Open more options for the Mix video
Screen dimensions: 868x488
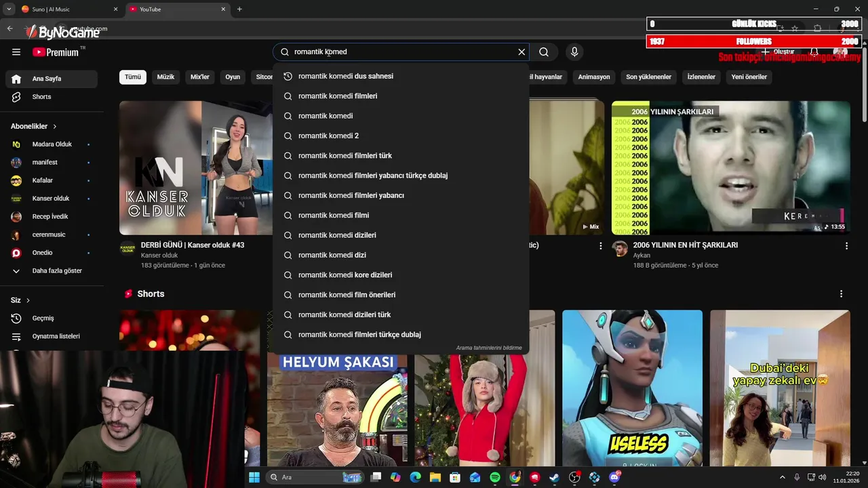[600, 246]
